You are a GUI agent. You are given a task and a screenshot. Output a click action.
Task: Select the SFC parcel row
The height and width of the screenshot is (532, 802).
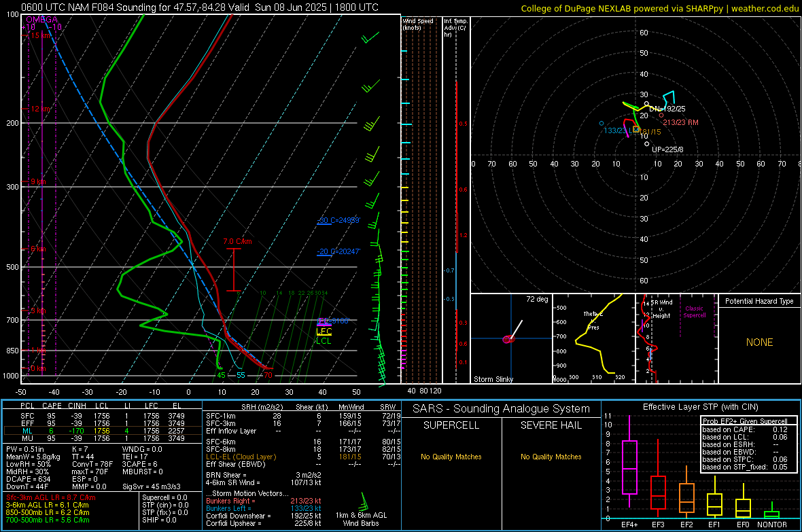[103, 416]
